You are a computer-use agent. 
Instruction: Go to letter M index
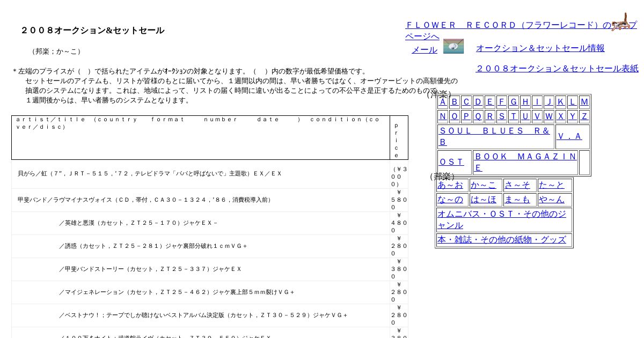(584, 102)
